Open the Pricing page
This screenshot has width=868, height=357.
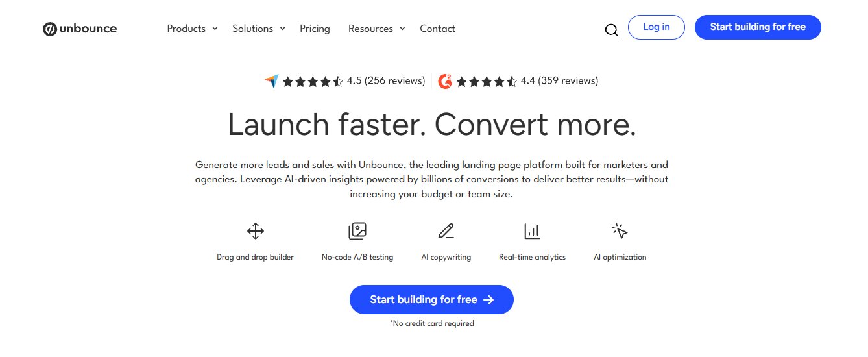pyautogui.click(x=315, y=29)
